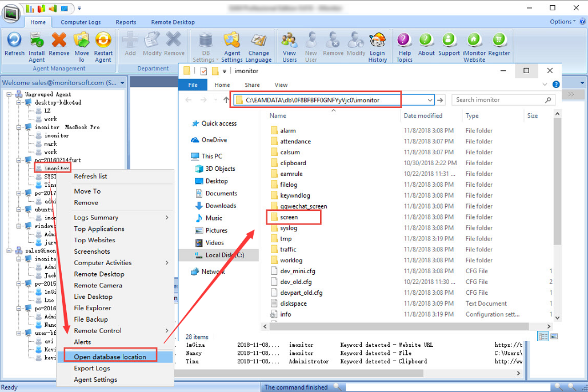Click the blue help icon in Explorer
This screenshot has height=392, width=588.
[x=556, y=85]
